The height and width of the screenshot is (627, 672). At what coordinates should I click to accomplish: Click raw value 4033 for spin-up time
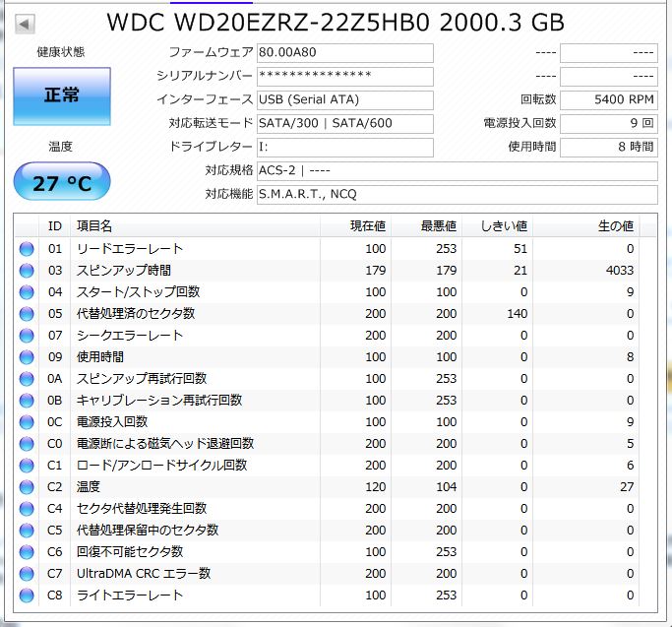(x=620, y=271)
